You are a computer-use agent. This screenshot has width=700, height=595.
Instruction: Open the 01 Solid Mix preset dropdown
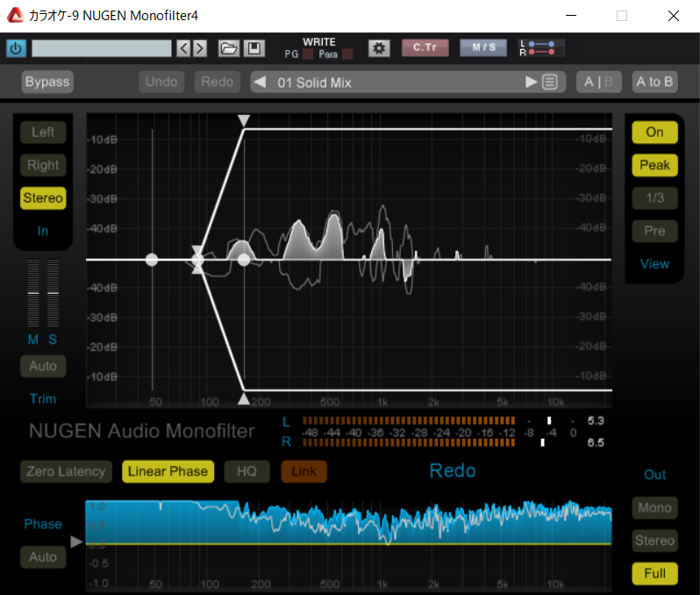(x=395, y=82)
